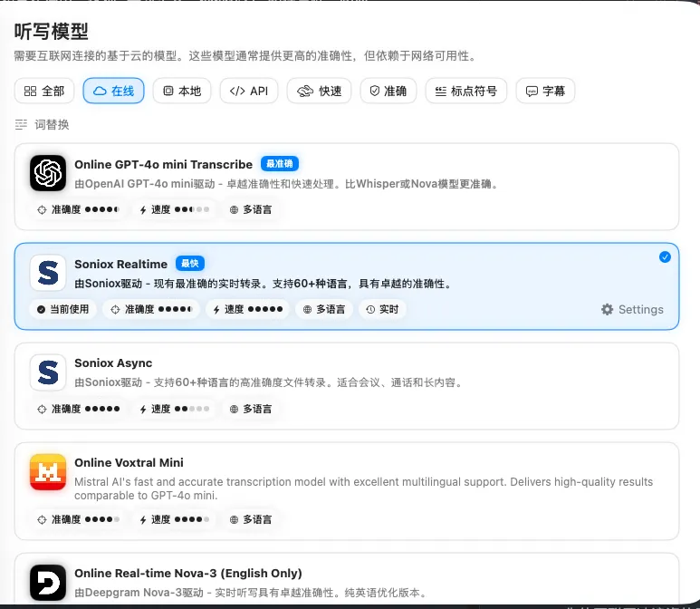This screenshot has height=609, width=700.
Task: Click the punctuation icon in 标点符号 tab
Action: click(441, 92)
